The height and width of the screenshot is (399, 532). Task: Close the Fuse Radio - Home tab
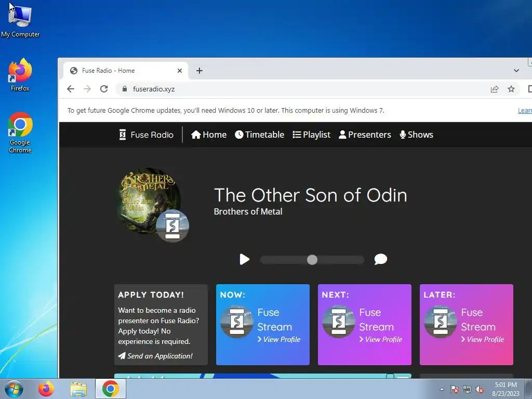coord(180,71)
